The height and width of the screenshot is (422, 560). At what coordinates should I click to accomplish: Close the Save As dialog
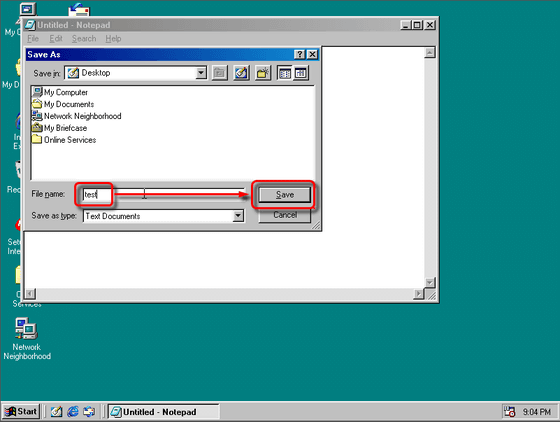tap(312, 54)
